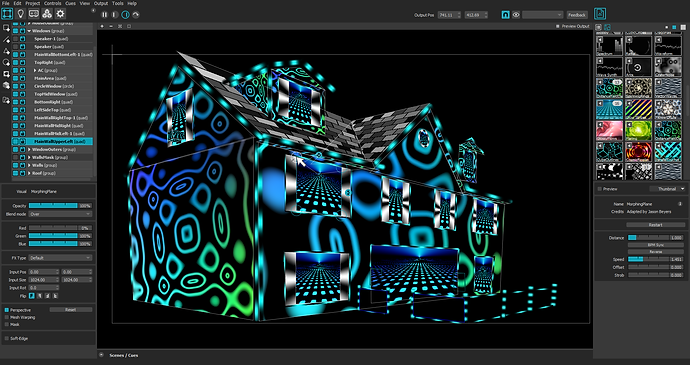Click the Reverse button
The image size is (690, 365).
655,252
